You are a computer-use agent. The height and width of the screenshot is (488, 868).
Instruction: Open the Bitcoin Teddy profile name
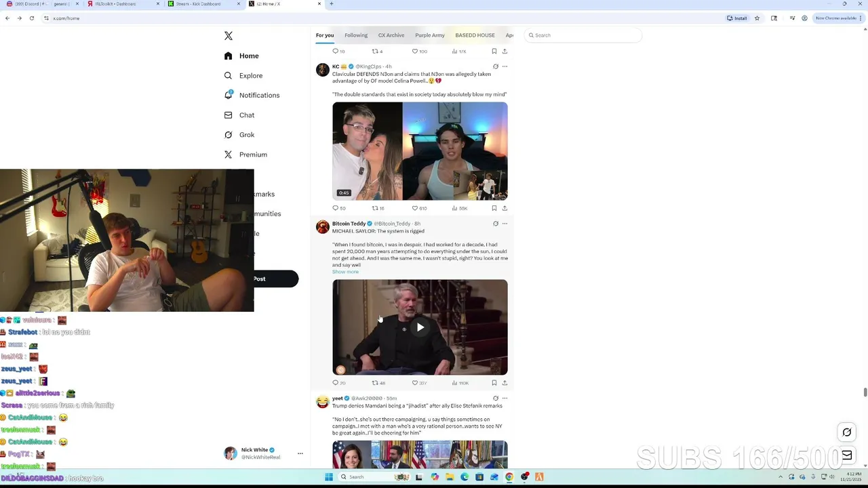pos(349,224)
